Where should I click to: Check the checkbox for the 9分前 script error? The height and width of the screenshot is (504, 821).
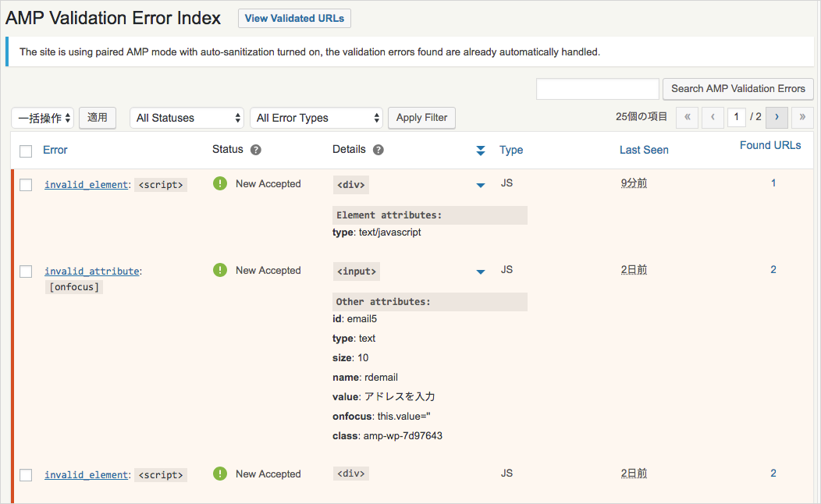point(26,185)
